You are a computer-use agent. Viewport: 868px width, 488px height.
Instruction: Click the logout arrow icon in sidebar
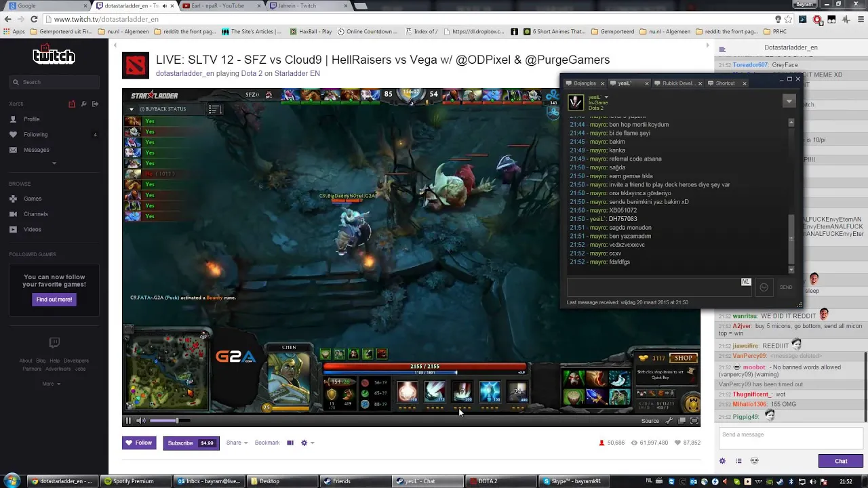point(95,104)
